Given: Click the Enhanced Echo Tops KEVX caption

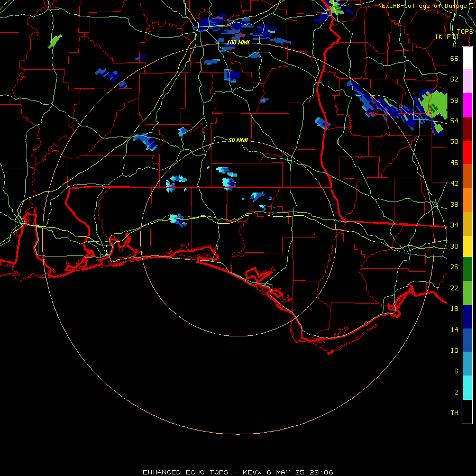Looking at the screenshot, I should 238,472.
